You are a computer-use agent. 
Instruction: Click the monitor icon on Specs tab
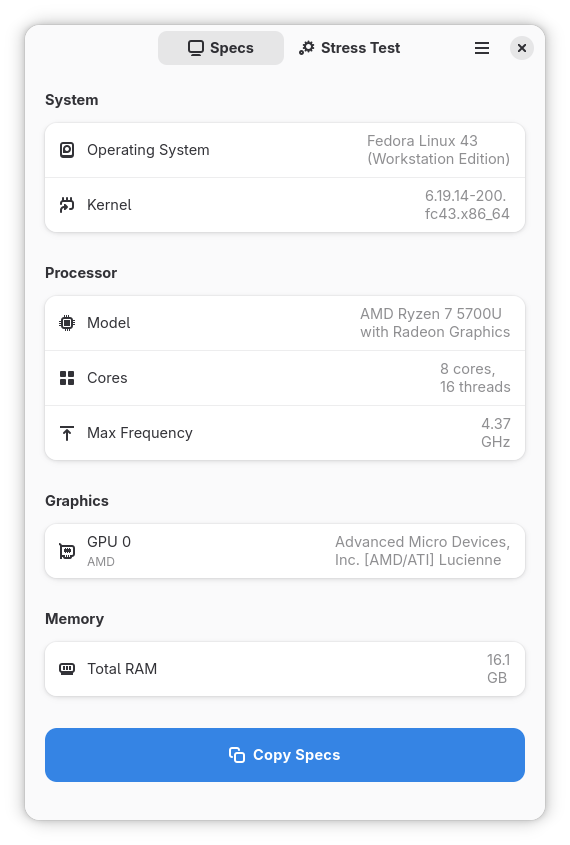point(196,48)
